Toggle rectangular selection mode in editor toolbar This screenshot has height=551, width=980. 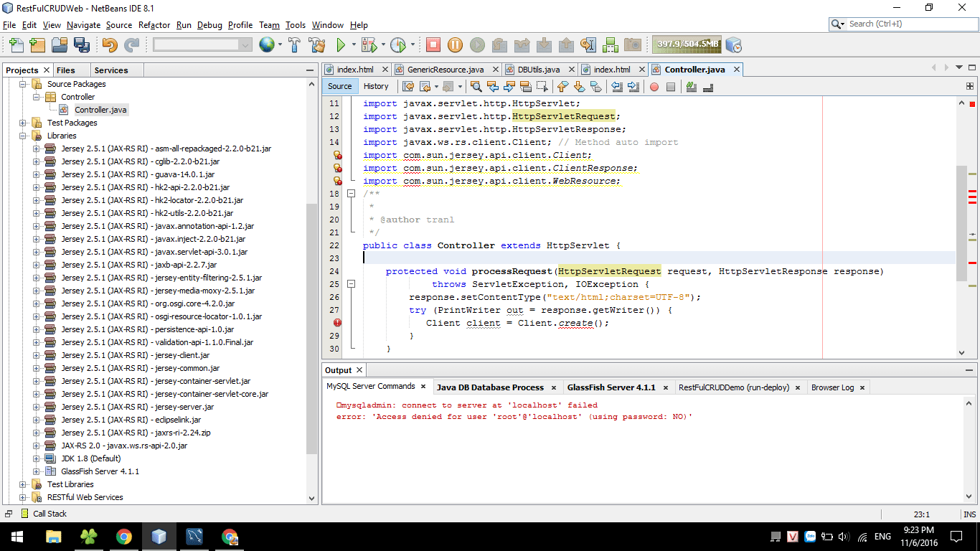tap(542, 87)
